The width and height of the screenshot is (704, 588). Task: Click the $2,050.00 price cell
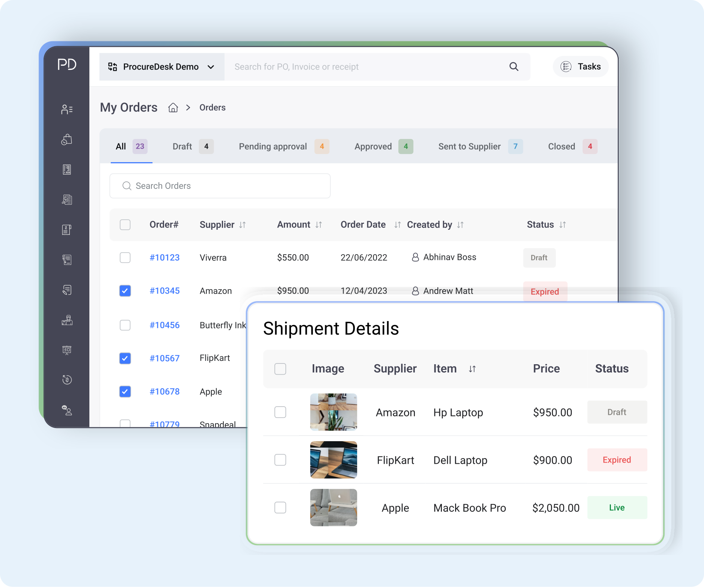(x=556, y=508)
